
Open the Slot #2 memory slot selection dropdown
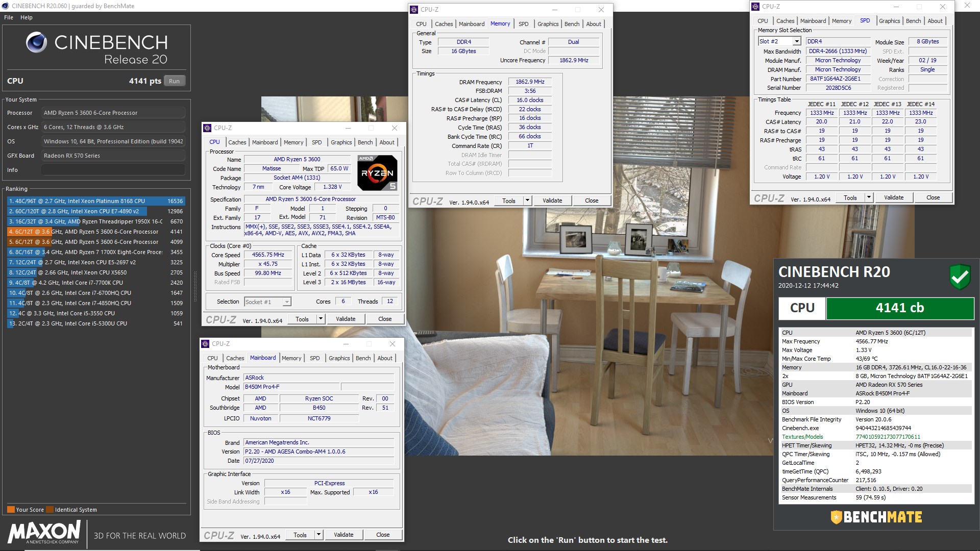(797, 41)
